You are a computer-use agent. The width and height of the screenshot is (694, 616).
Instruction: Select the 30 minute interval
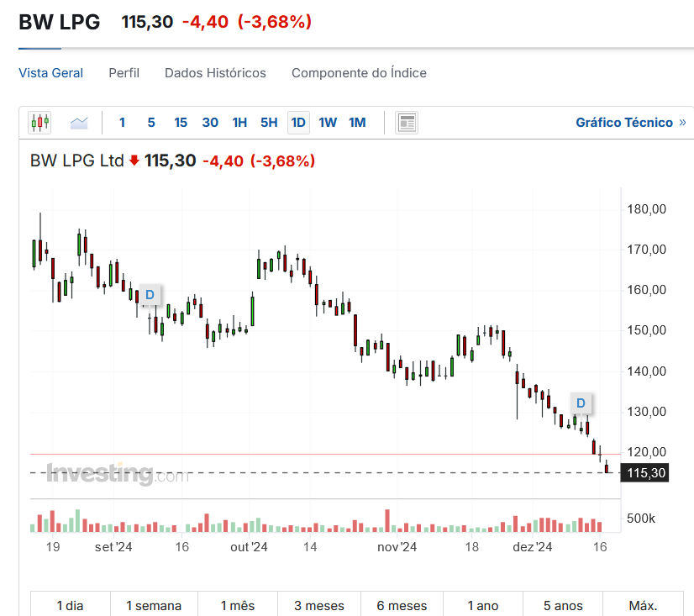210,123
